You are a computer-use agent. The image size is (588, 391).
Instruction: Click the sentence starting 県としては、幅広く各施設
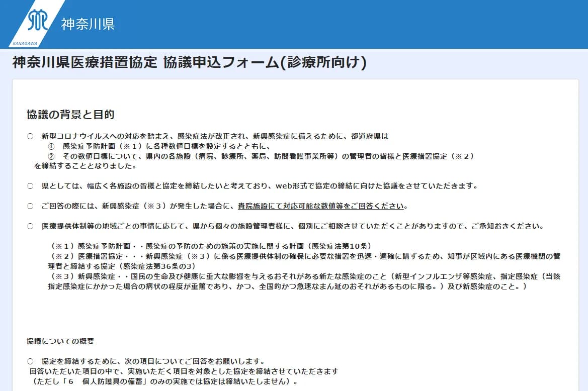tap(259, 186)
